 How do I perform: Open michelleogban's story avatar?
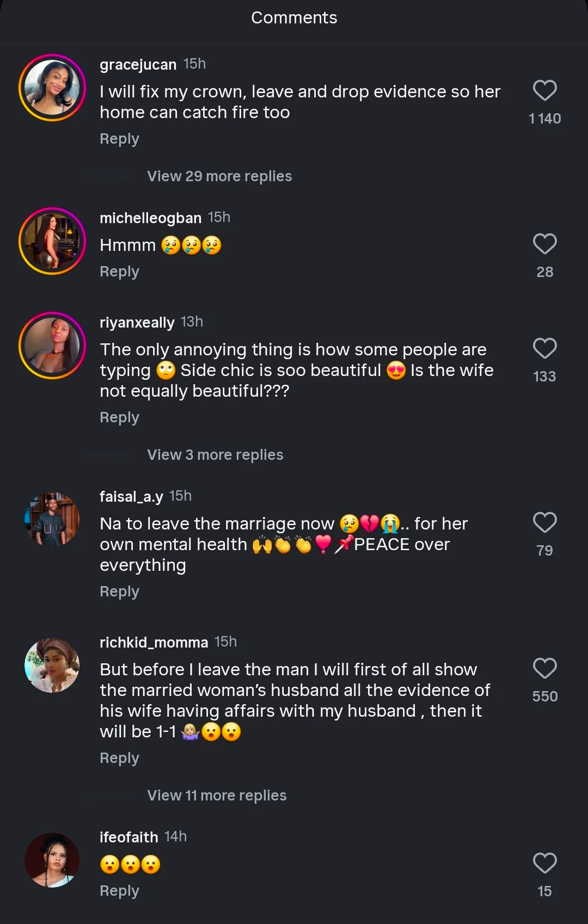click(x=52, y=241)
